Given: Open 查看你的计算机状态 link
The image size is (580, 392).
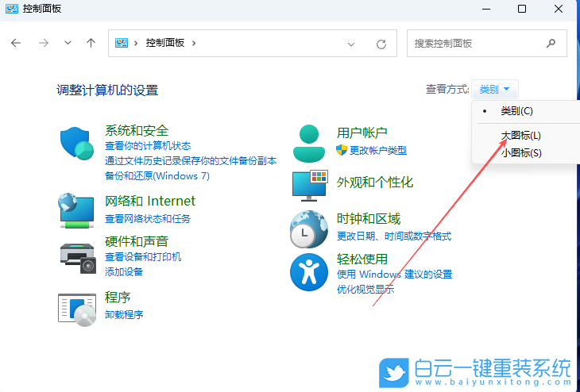Looking at the screenshot, I should point(148,146).
